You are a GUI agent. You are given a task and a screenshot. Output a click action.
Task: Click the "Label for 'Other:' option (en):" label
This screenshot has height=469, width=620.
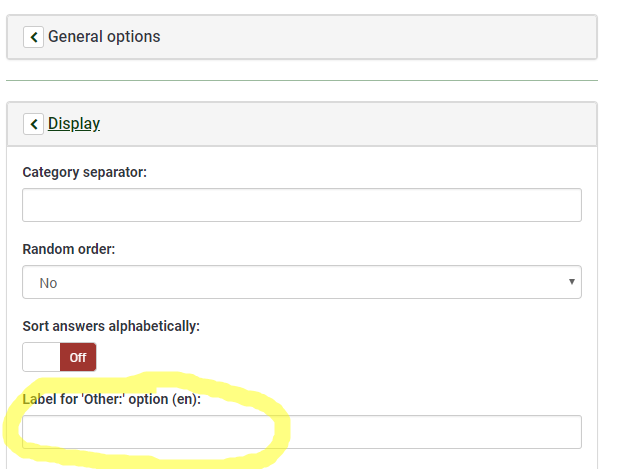(112, 399)
